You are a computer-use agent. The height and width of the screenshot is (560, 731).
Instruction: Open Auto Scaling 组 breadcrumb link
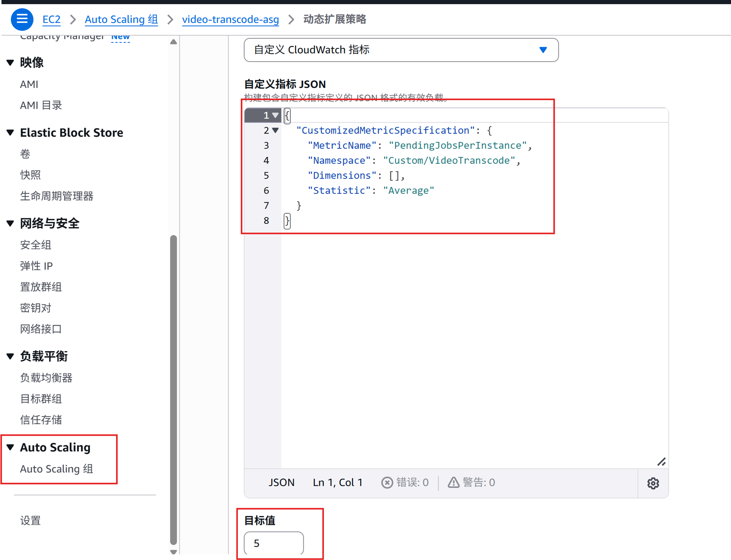point(121,19)
